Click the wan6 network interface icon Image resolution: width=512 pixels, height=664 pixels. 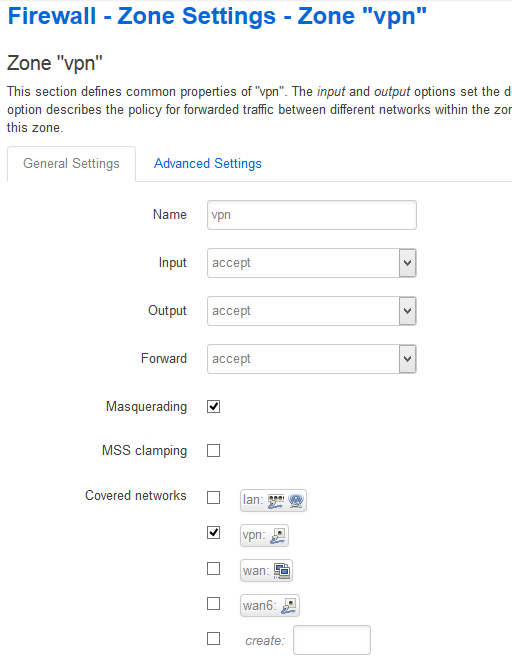point(289,606)
